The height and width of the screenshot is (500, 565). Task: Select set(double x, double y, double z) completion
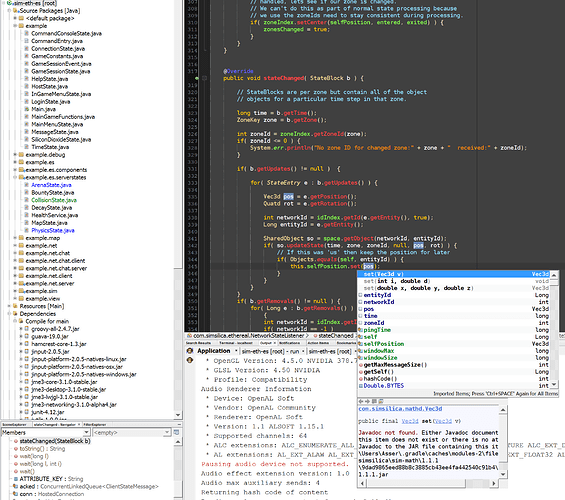click(418, 288)
